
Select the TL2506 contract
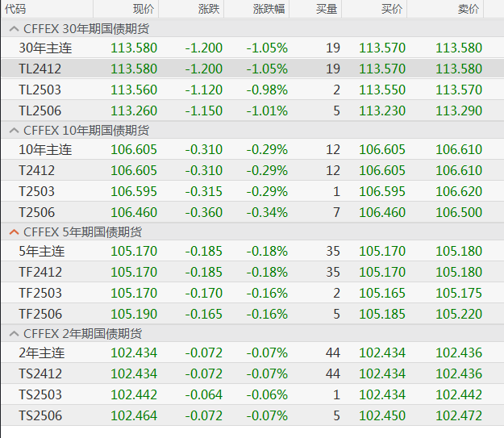click(x=40, y=111)
